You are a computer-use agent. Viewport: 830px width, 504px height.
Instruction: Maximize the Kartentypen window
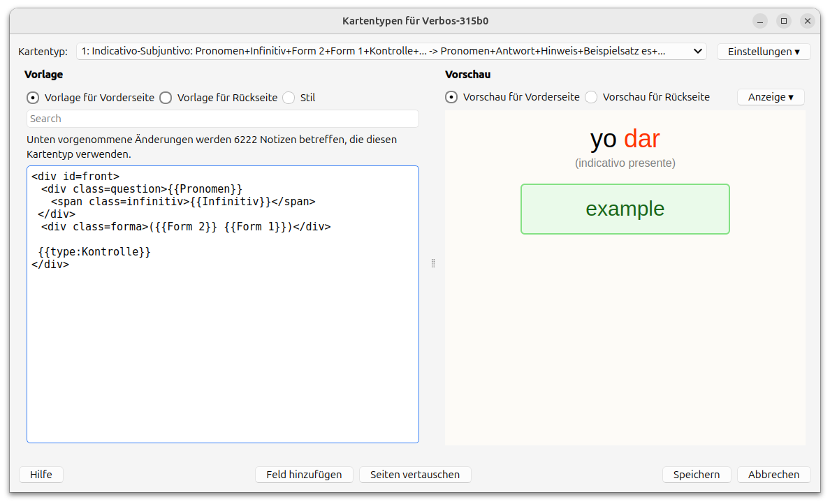[x=784, y=21]
